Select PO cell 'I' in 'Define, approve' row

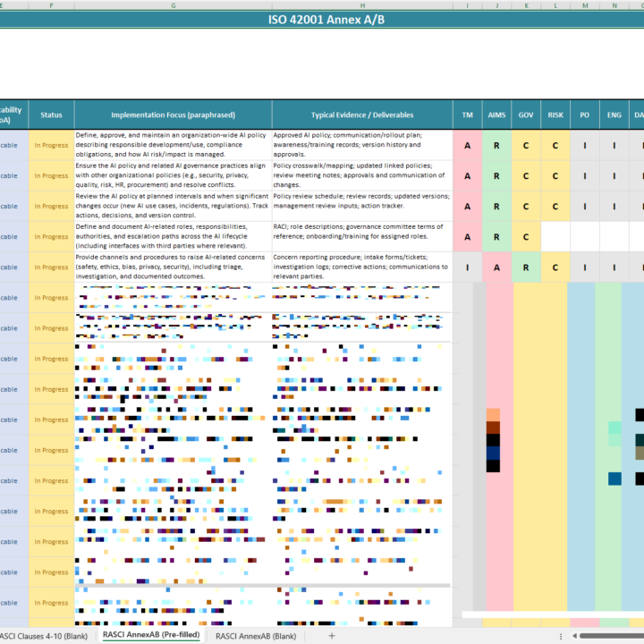pyautogui.click(x=585, y=146)
